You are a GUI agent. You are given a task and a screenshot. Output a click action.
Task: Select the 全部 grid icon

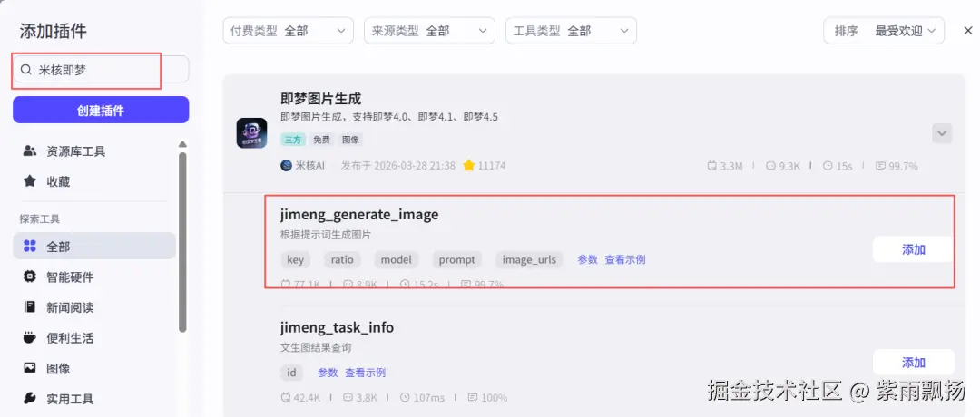[x=29, y=246]
